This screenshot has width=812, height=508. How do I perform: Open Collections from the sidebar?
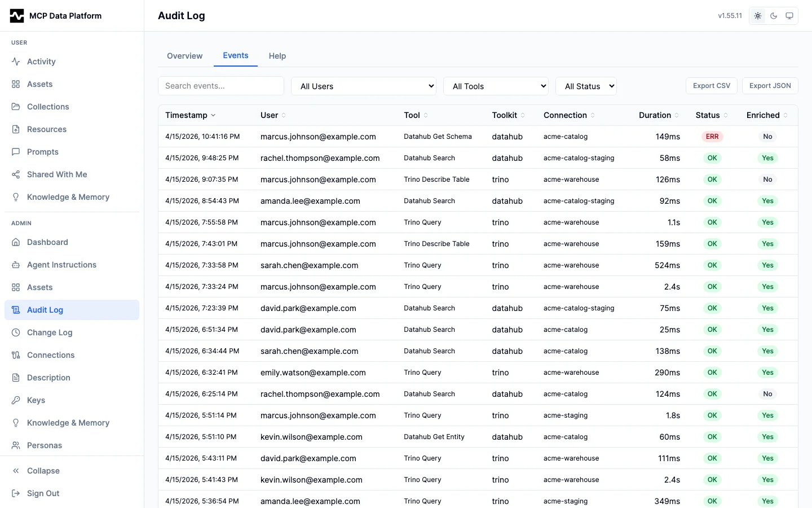48,107
